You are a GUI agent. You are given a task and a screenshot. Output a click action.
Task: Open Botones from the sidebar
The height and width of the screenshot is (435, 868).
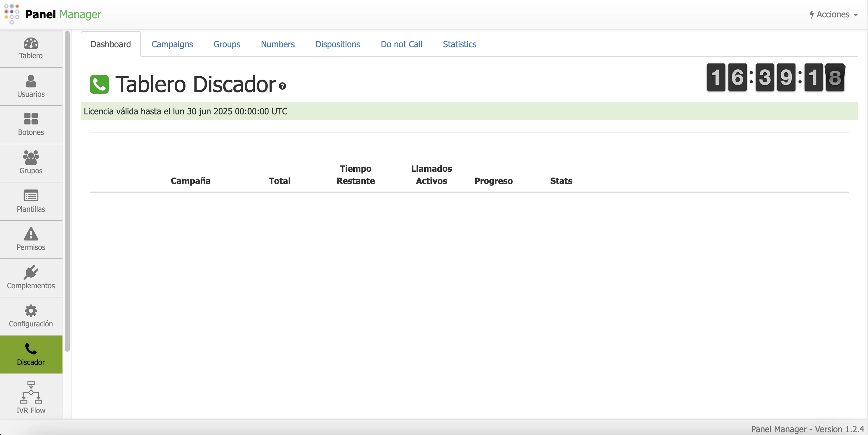[31, 124]
